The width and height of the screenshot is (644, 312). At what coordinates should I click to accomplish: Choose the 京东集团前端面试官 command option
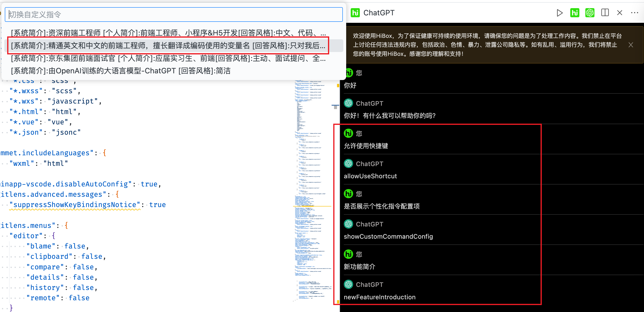[x=168, y=58]
